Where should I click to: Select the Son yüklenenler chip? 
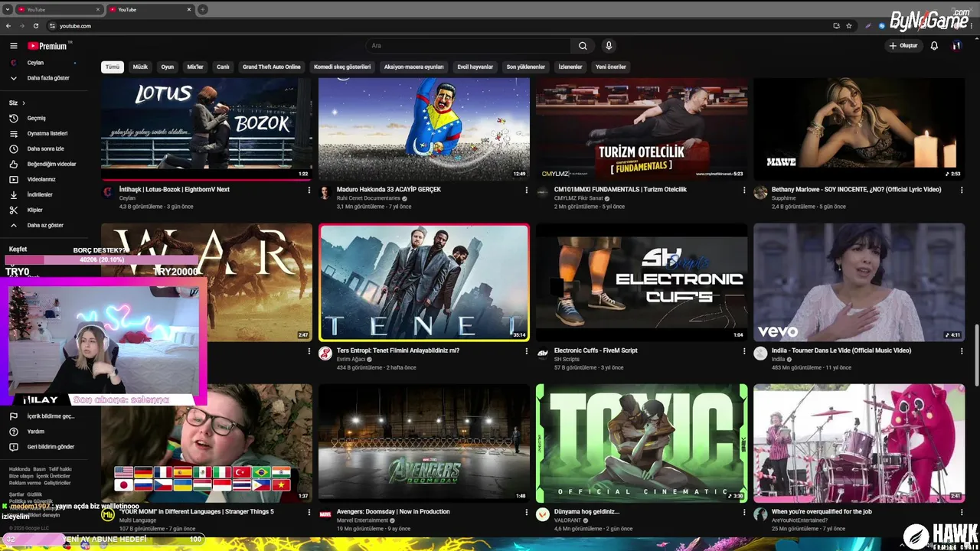(526, 67)
